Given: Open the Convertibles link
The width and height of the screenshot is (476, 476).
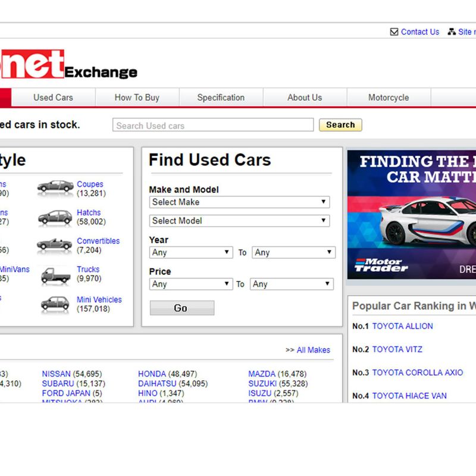Looking at the screenshot, I should [x=98, y=241].
